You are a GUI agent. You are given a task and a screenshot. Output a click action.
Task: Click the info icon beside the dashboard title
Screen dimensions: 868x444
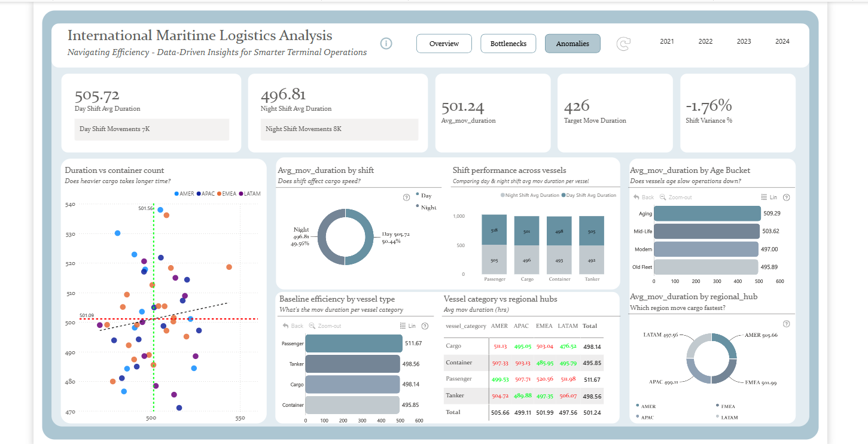coord(386,44)
